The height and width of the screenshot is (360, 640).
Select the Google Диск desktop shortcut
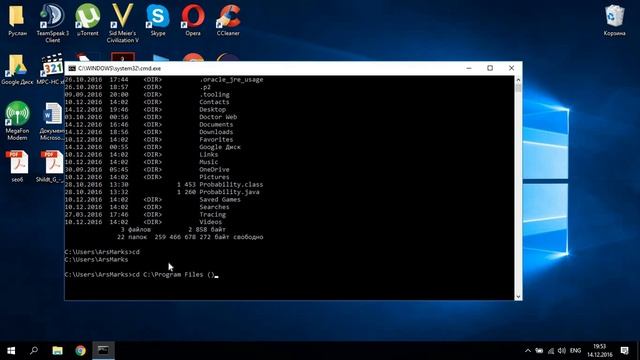(17, 69)
